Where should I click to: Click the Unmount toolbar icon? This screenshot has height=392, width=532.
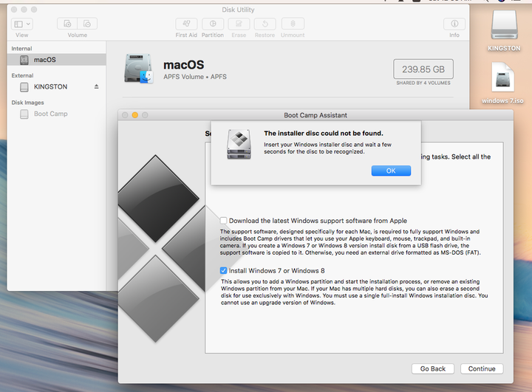[x=293, y=24]
